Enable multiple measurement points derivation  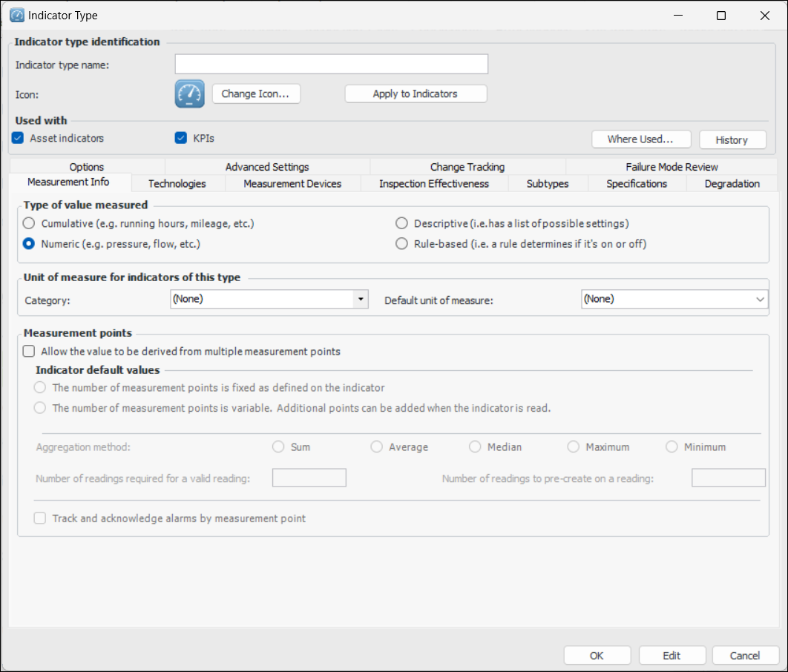29,352
